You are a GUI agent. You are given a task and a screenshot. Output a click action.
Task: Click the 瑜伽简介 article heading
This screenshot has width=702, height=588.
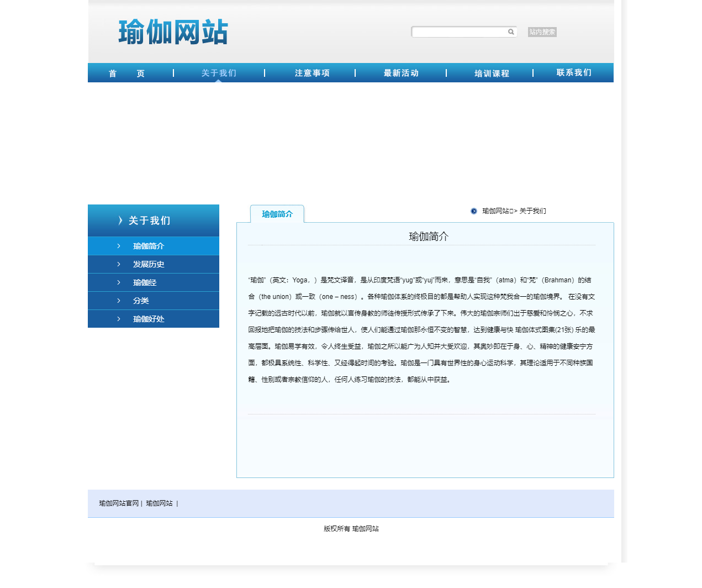coord(429,237)
